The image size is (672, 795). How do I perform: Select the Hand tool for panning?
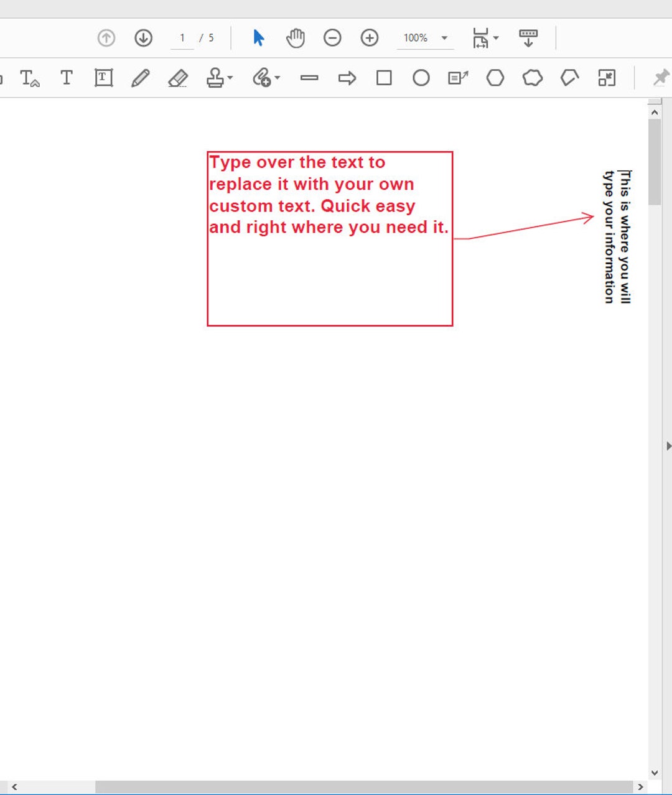point(296,37)
